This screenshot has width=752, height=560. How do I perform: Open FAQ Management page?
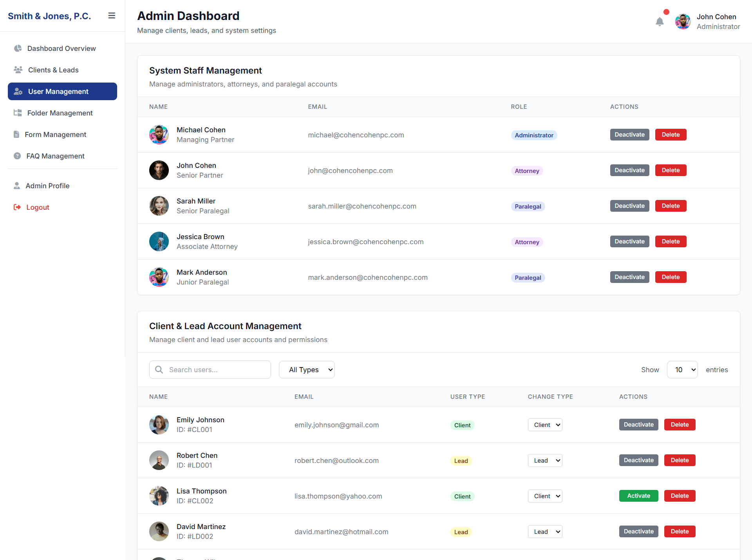pyautogui.click(x=62, y=156)
